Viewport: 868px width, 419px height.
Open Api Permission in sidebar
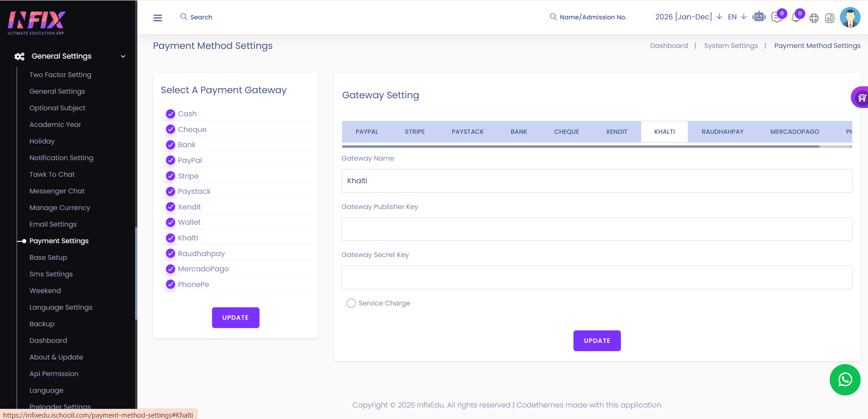[x=54, y=374]
